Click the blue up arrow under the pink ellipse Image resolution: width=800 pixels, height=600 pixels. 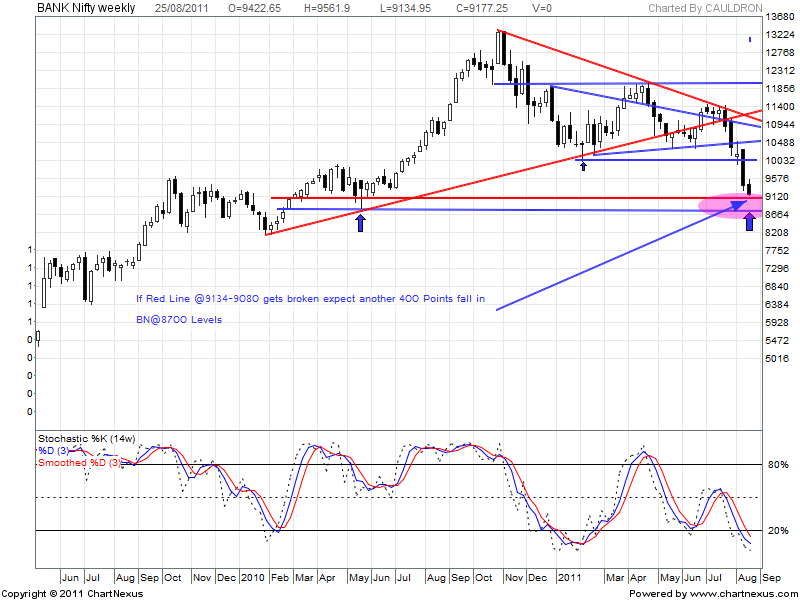tap(750, 222)
